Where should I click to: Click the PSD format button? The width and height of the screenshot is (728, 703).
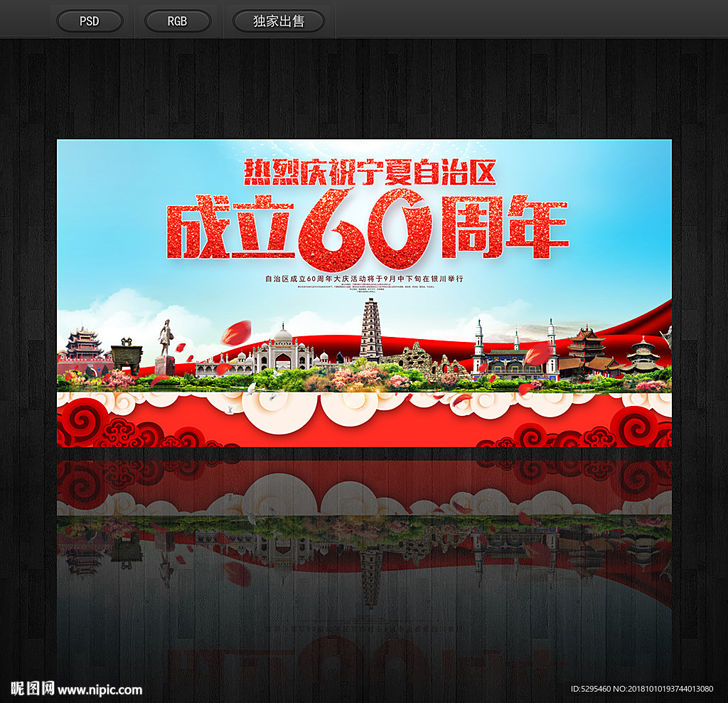coord(90,21)
